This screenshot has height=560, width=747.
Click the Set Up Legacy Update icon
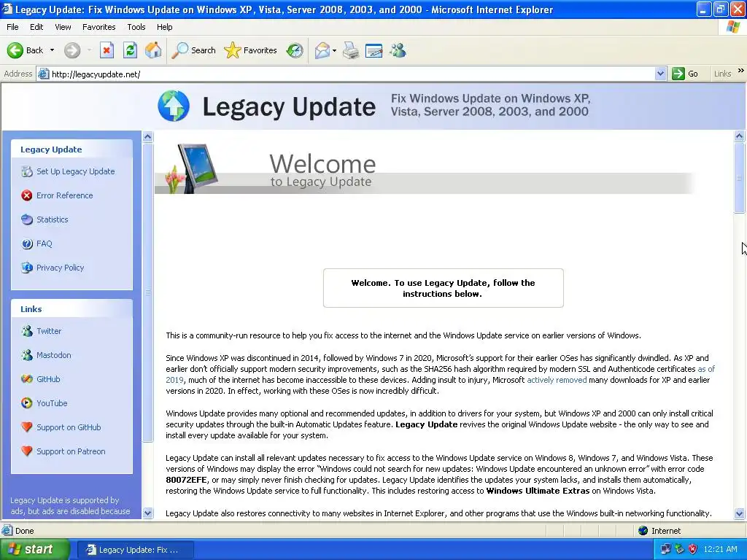27,171
